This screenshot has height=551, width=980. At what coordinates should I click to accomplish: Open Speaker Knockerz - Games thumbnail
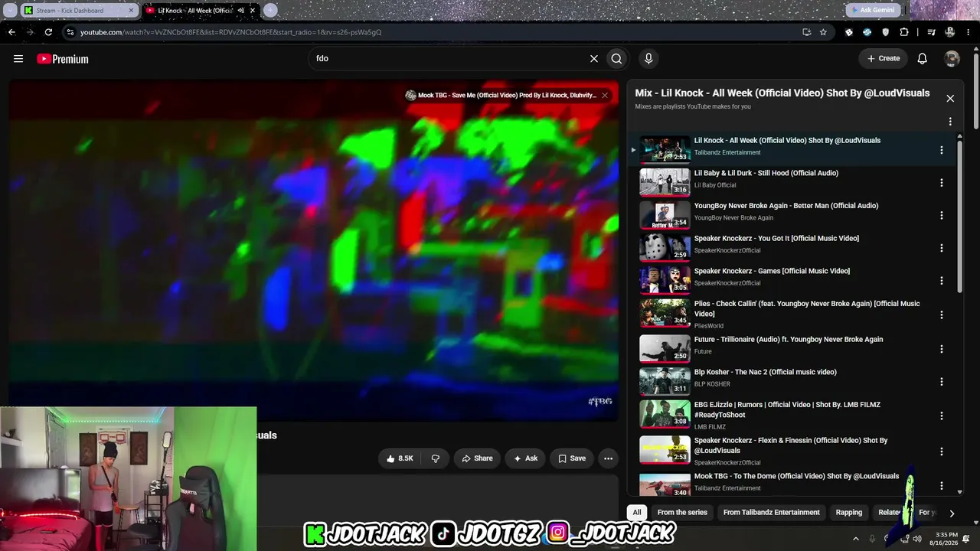click(x=665, y=280)
